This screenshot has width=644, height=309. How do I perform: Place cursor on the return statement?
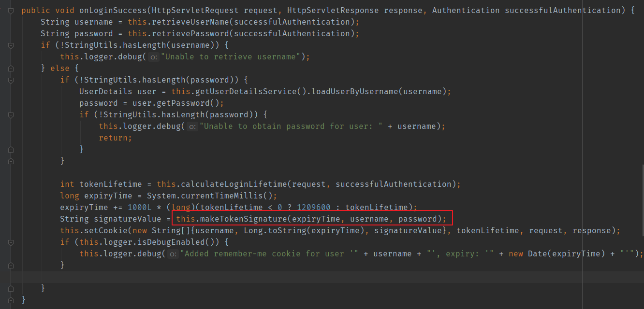pos(115,138)
